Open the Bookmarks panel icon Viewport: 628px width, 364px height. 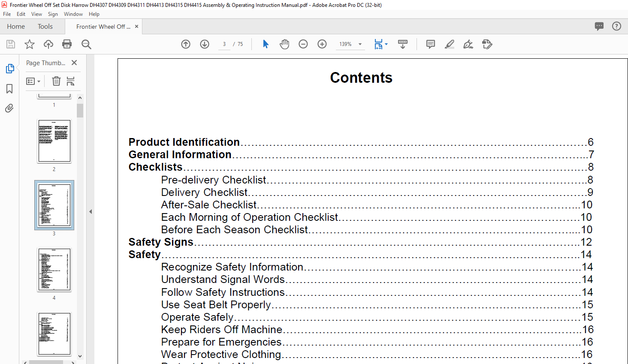[9, 89]
